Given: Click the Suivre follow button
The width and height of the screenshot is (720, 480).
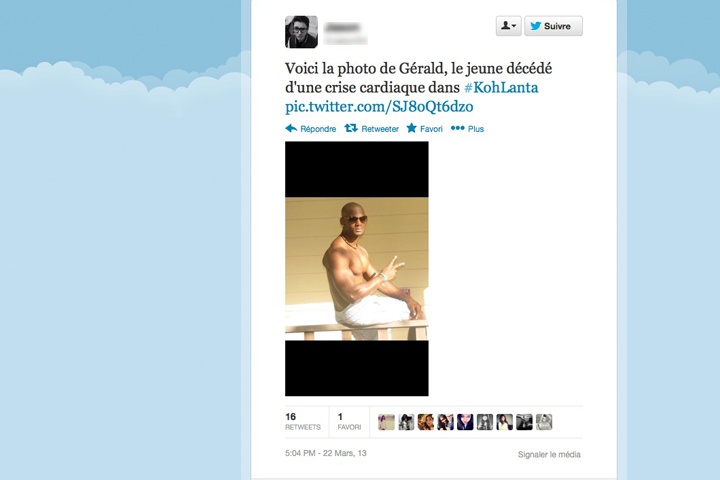Looking at the screenshot, I should tap(553, 26).
